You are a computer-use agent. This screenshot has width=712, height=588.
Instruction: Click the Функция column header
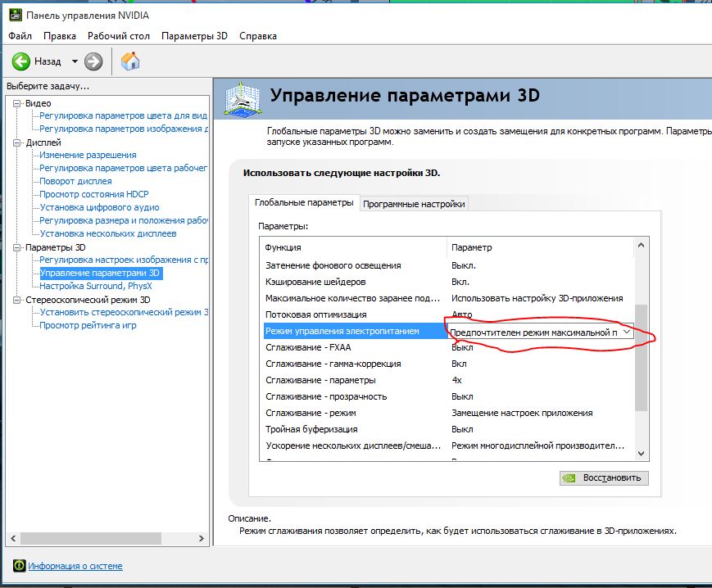[353, 247]
